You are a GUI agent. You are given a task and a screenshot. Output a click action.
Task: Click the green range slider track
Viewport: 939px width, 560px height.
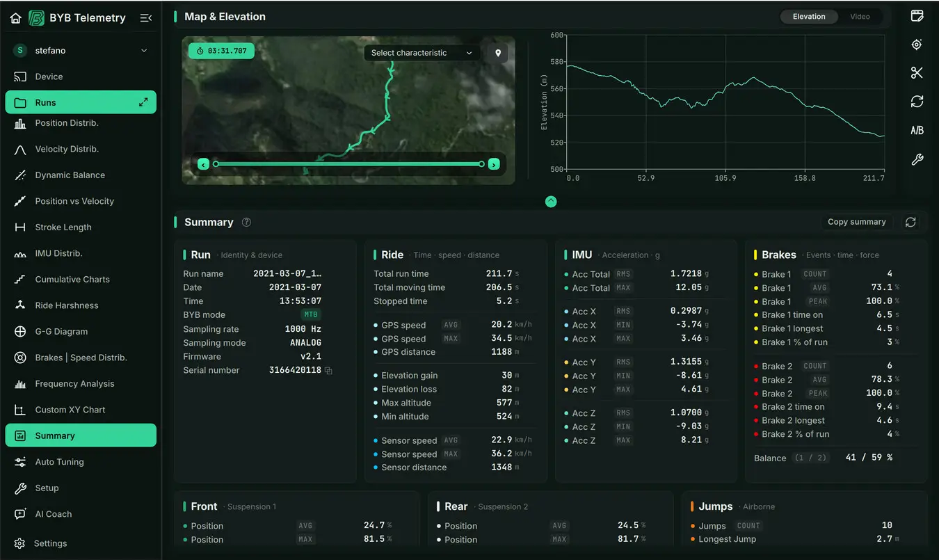point(348,164)
